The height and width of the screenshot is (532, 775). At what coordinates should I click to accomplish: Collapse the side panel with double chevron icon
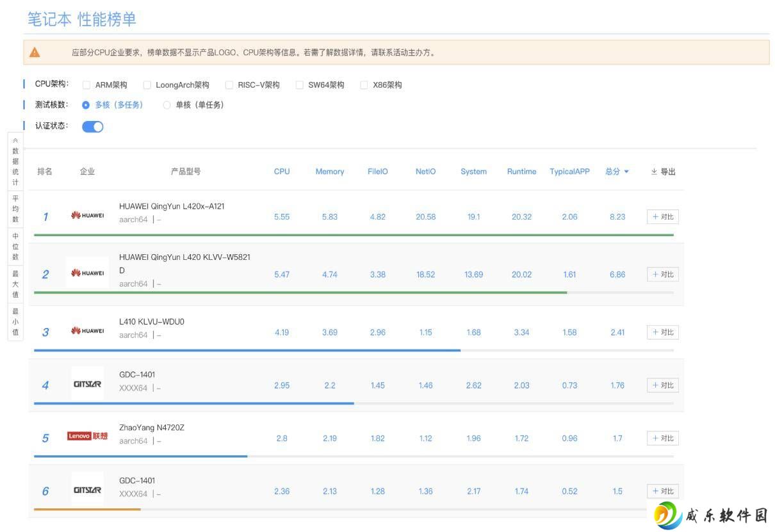click(15, 140)
